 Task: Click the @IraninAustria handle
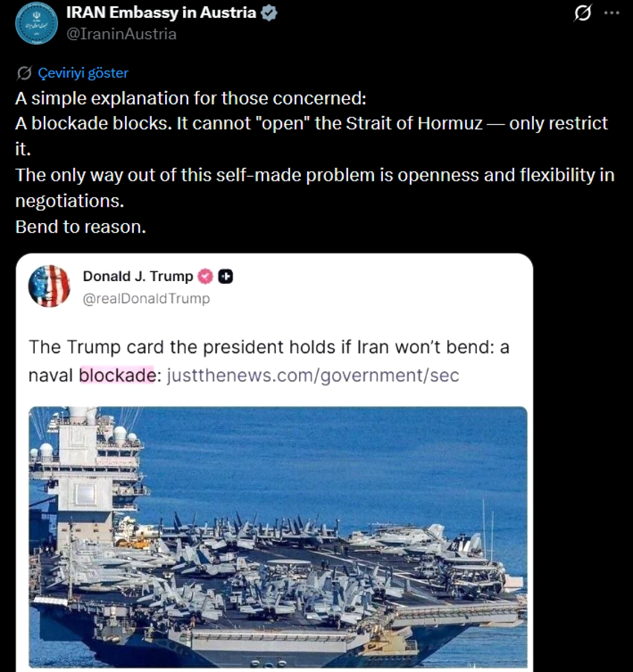pos(121,34)
